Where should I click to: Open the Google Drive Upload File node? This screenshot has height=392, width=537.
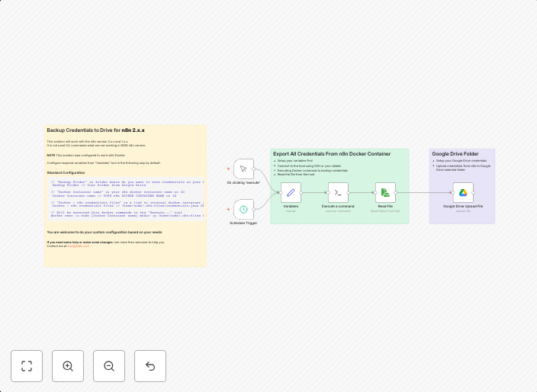463,192
